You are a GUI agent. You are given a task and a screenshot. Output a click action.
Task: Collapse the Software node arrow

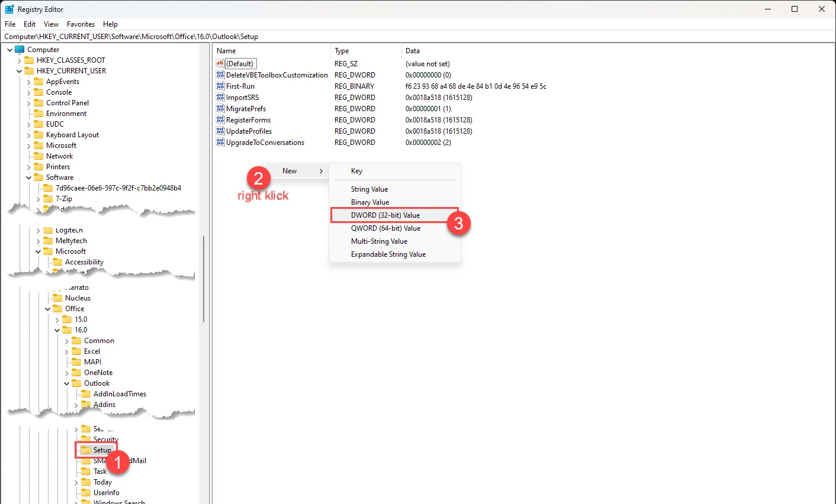pyautogui.click(x=28, y=177)
